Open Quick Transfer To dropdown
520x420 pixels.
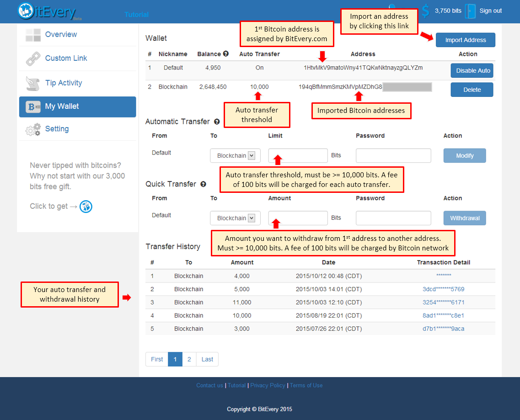pyautogui.click(x=235, y=218)
